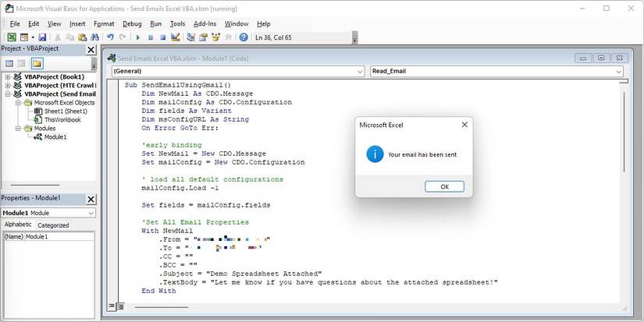Switch to the Categorized tab
Screen dimensions: 644x322
(x=53, y=225)
